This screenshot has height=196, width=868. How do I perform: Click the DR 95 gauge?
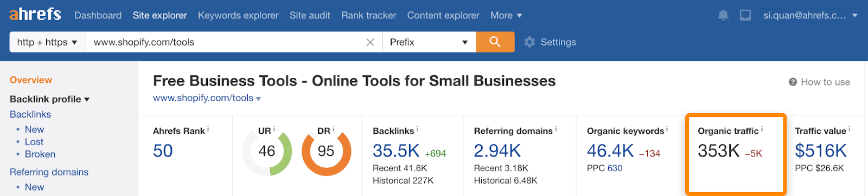click(326, 151)
